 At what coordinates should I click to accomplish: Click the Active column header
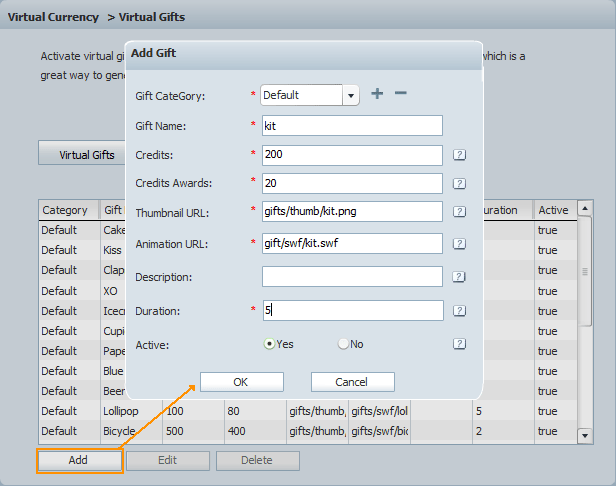554,210
